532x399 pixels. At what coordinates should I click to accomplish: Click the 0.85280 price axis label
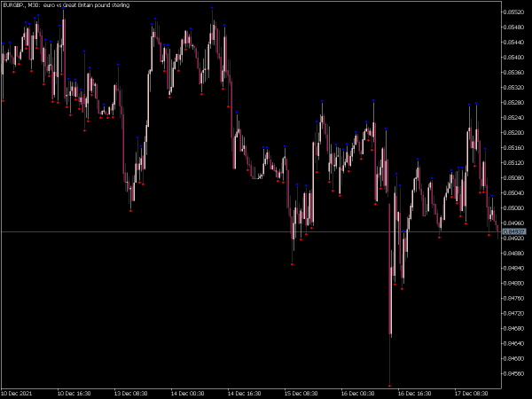(514, 103)
